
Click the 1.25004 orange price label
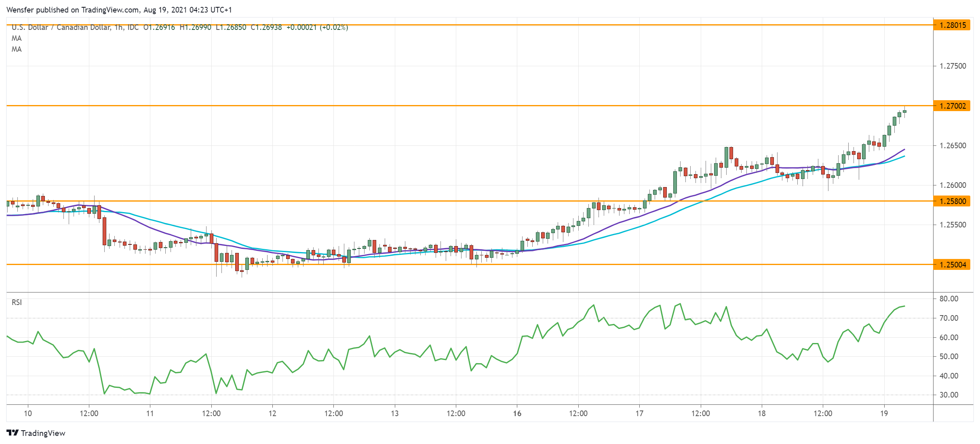coord(952,265)
